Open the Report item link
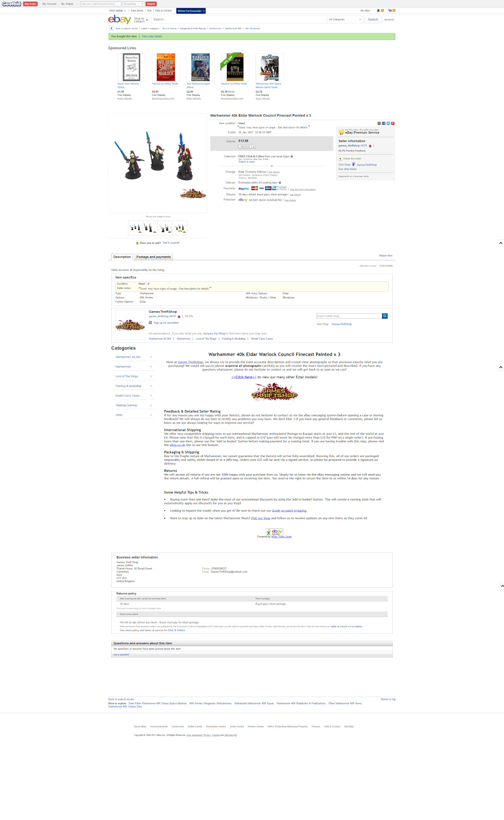This screenshot has height=820, width=504. tap(386, 255)
